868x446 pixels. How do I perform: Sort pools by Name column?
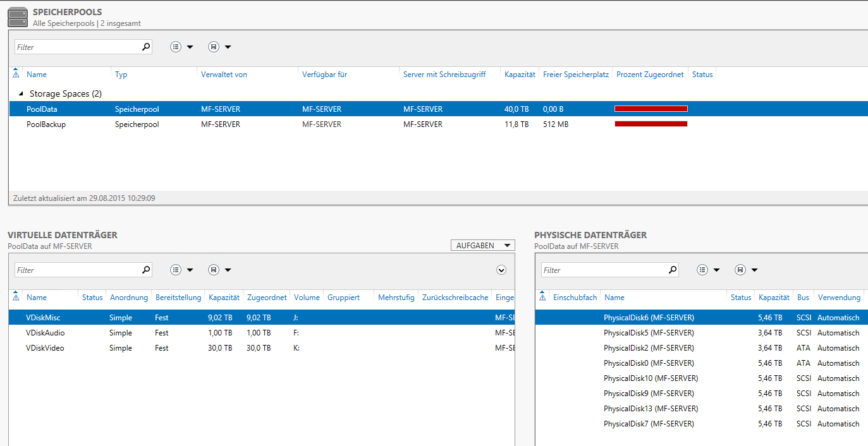tap(37, 75)
